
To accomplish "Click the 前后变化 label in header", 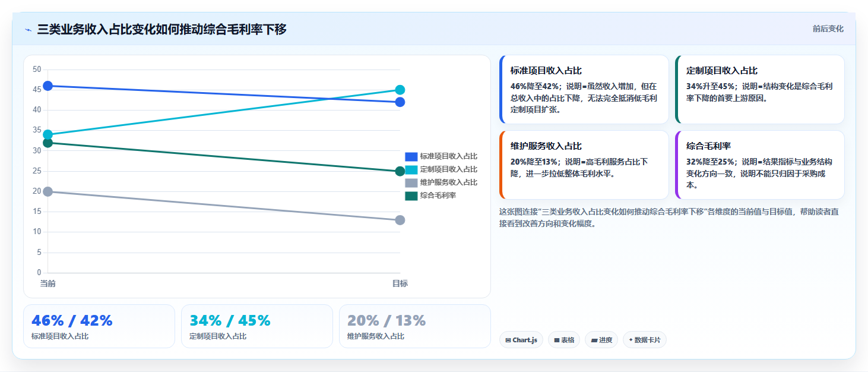I will coord(828,29).
